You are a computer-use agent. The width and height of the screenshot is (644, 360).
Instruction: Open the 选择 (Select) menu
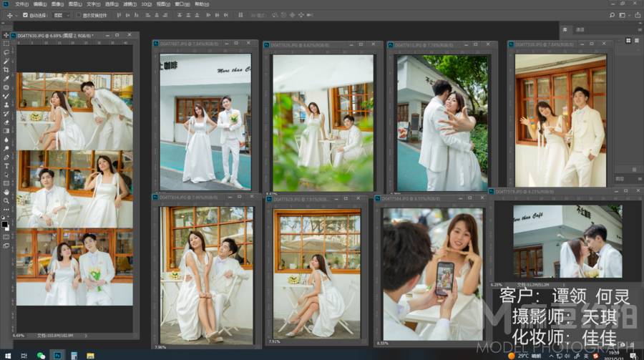click(112, 4)
